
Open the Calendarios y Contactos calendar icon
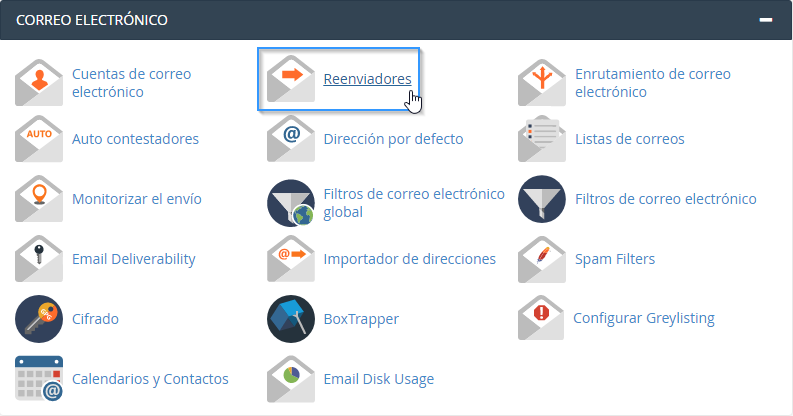click(x=39, y=379)
